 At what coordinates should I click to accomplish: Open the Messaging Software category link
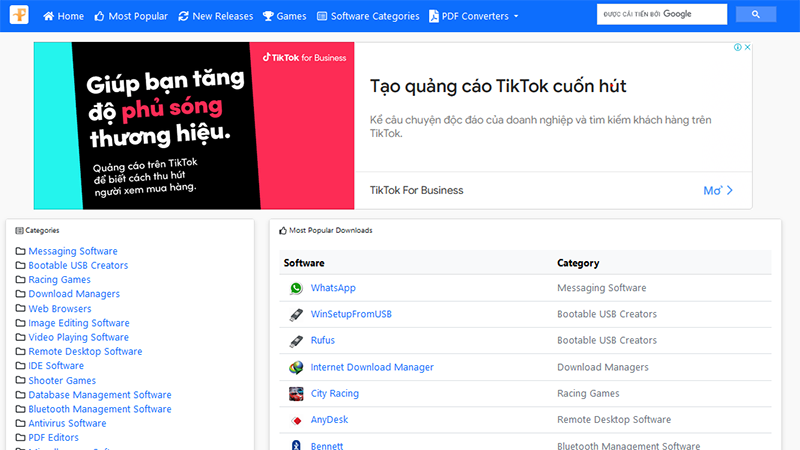[73, 252]
